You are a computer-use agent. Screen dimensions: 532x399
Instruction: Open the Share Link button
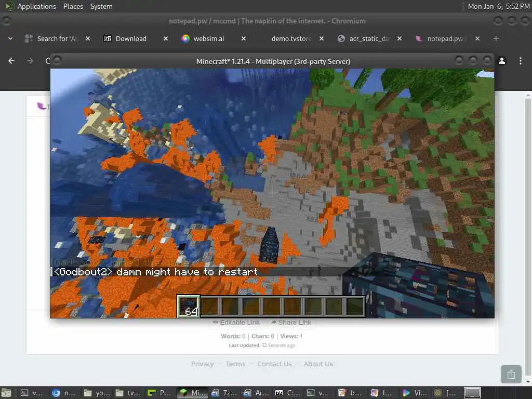(x=291, y=322)
